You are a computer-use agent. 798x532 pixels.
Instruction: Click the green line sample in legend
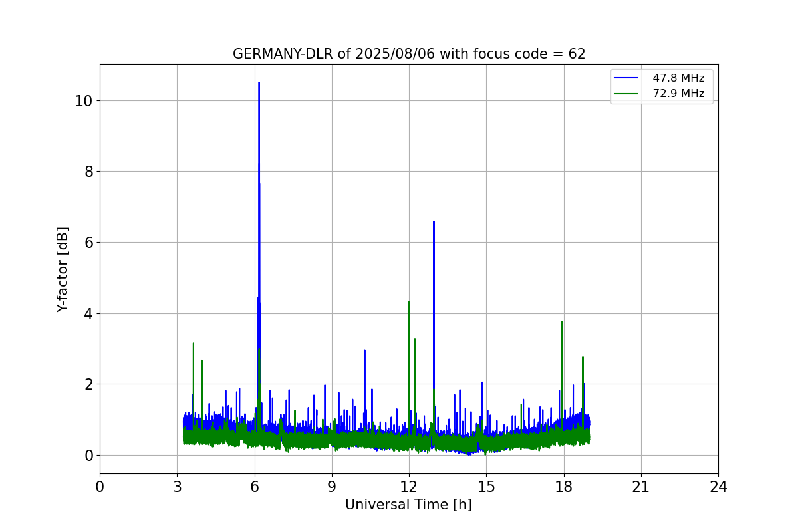click(x=626, y=94)
